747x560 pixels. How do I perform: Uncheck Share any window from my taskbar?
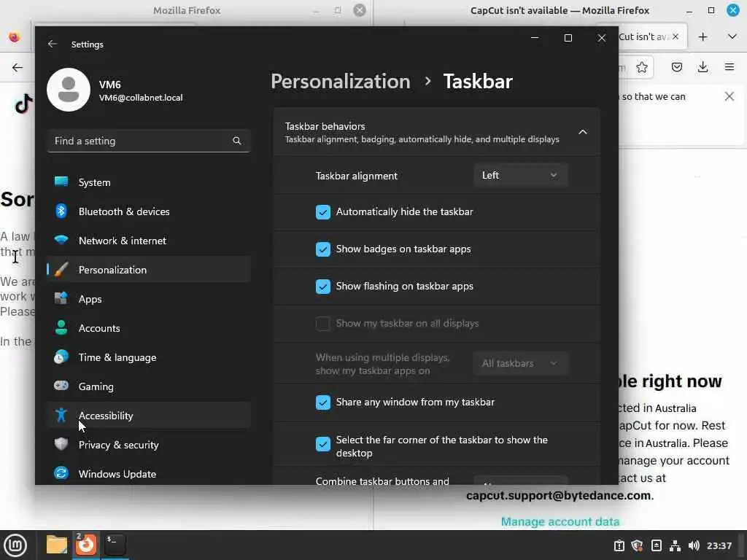(x=323, y=402)
